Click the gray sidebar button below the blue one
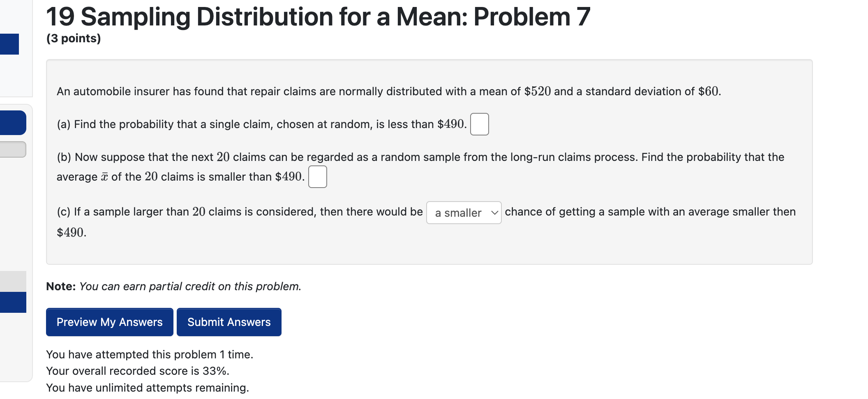Viewport: 868px width, 399px height. coord(13,149)
